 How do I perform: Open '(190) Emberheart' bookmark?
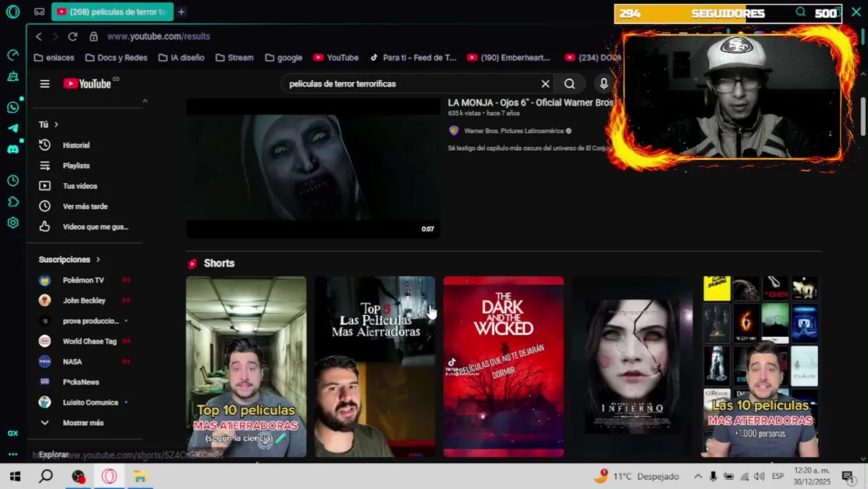coord(509,58)
